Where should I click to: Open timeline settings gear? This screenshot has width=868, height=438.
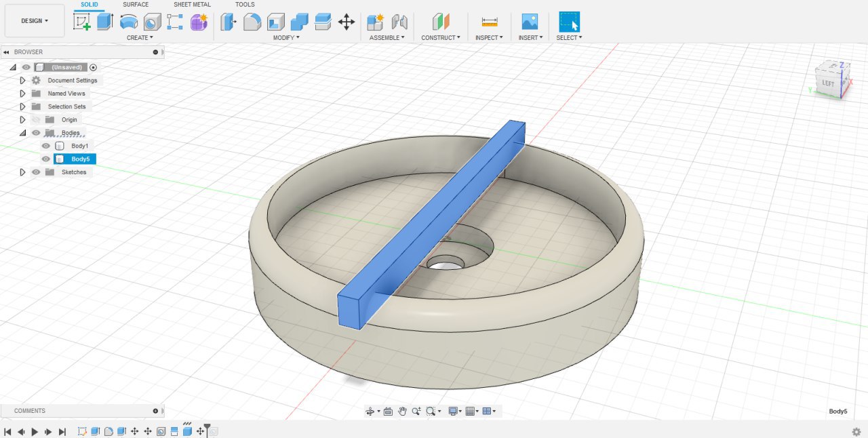[856, 431]
